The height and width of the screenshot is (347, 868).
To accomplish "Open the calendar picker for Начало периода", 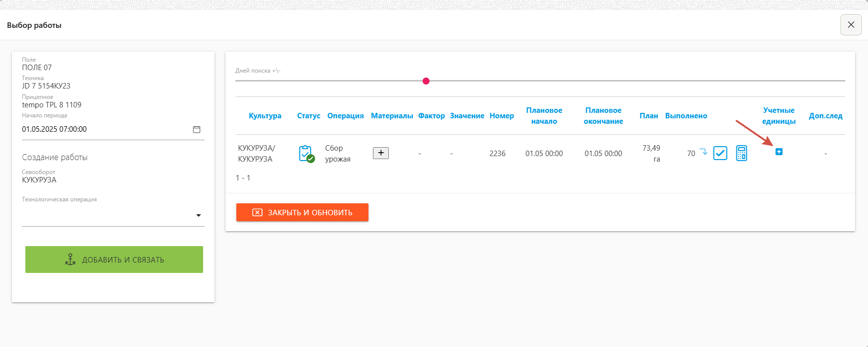I will click(197, 129).
